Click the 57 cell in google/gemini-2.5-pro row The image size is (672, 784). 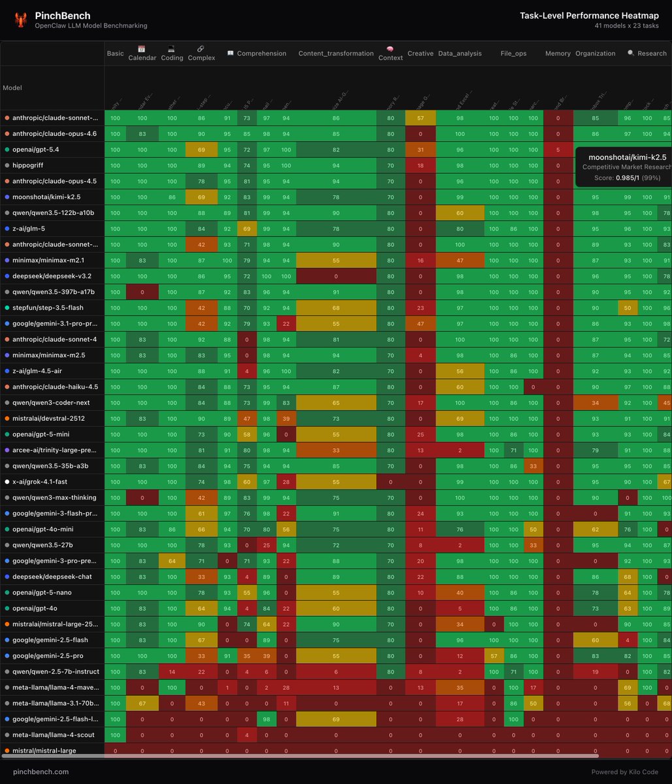[x=494, y=655]
